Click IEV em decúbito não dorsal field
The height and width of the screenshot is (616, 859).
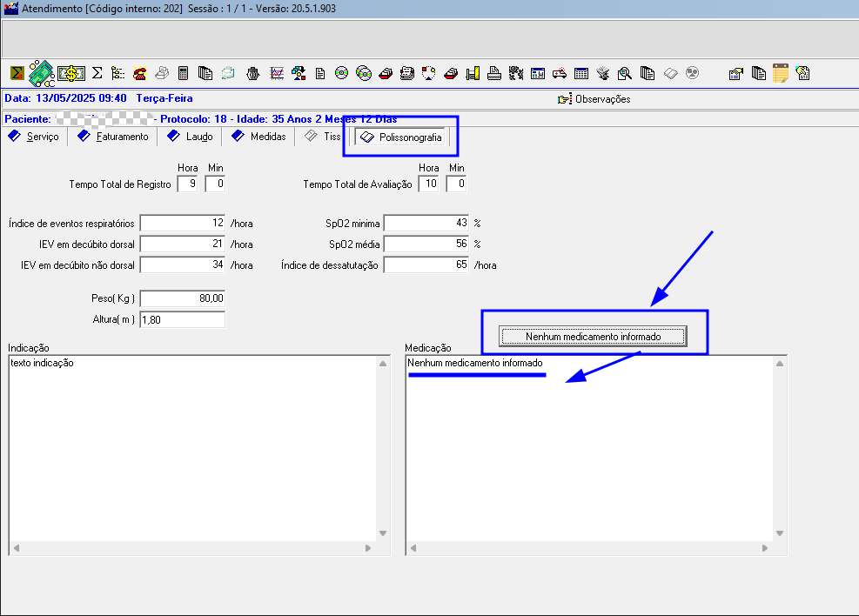point(183,265)
